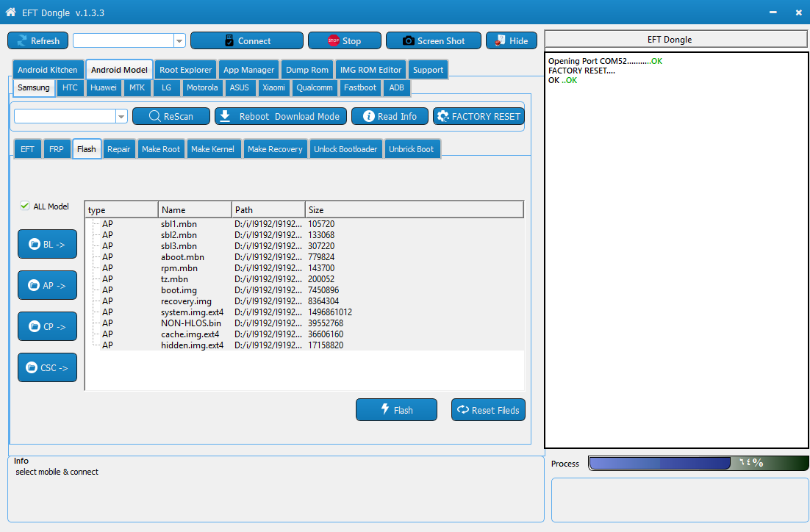The width and height of the screenshot is (810, 532).
Task: Open the Make Kernel sub-tab
Action: (x=212, y=148)
